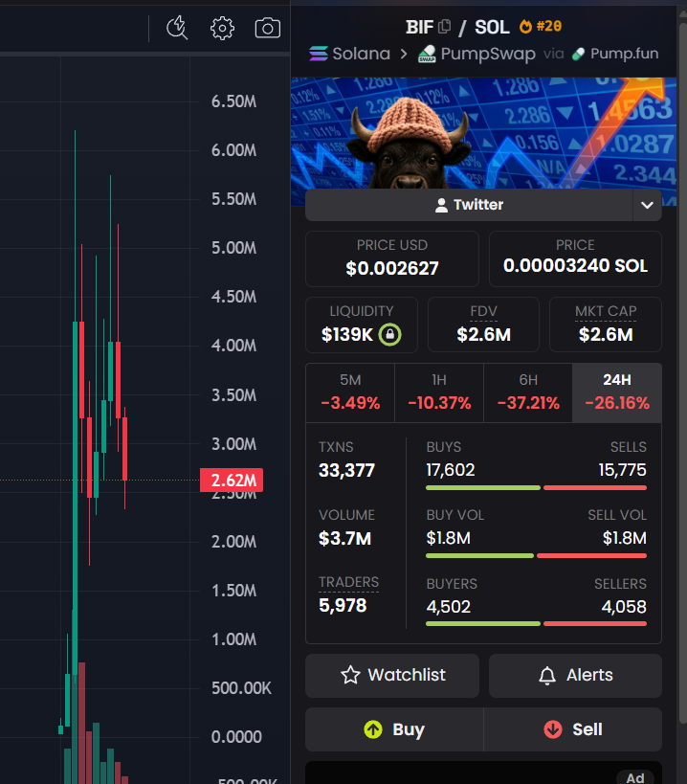
Task: Open quick search lightning magnifier tool
Action: [x=177, y=28]
